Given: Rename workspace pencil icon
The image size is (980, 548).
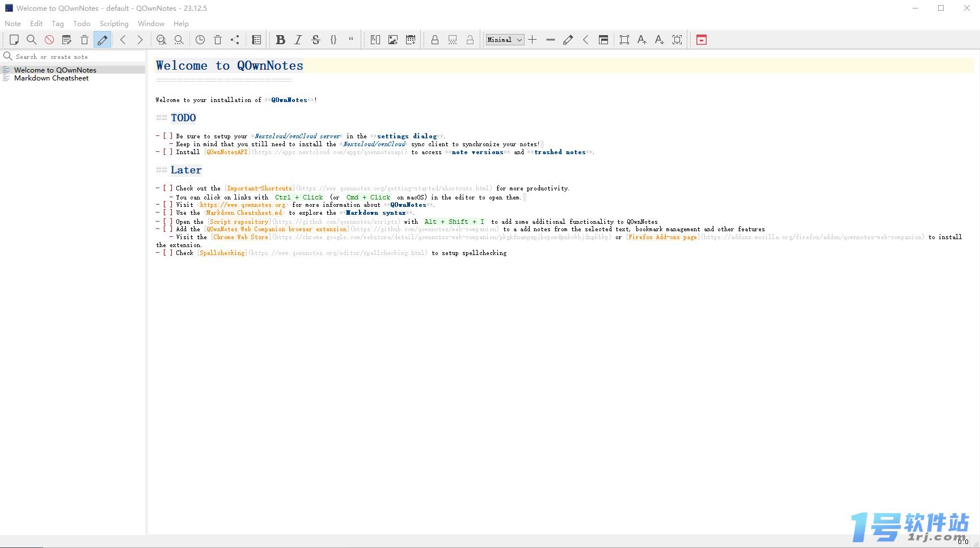Looking at the screenshot, I should point(568,40).
